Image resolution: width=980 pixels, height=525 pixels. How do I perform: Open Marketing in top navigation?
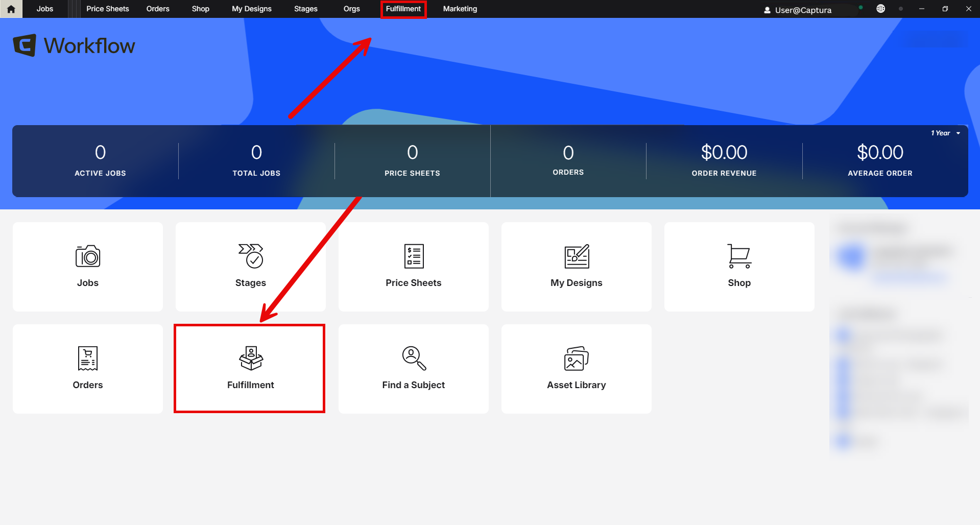tap(460, 9)
